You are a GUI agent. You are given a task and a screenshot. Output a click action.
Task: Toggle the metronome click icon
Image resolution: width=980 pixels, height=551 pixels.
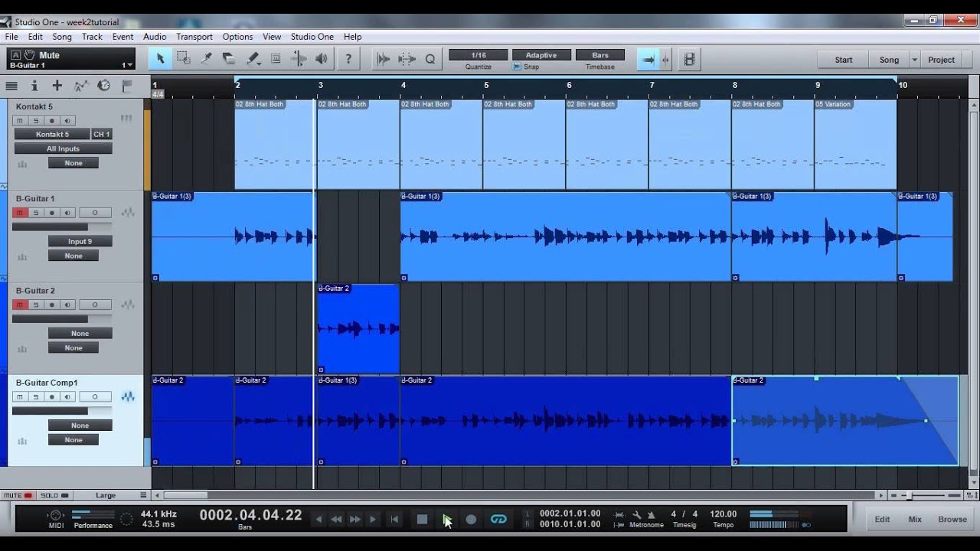click(x=652, y=514)
